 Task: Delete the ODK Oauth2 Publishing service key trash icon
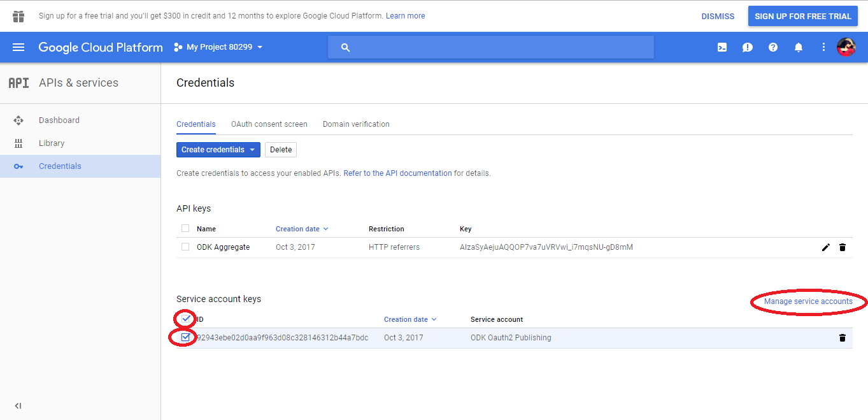pos(843,338)
